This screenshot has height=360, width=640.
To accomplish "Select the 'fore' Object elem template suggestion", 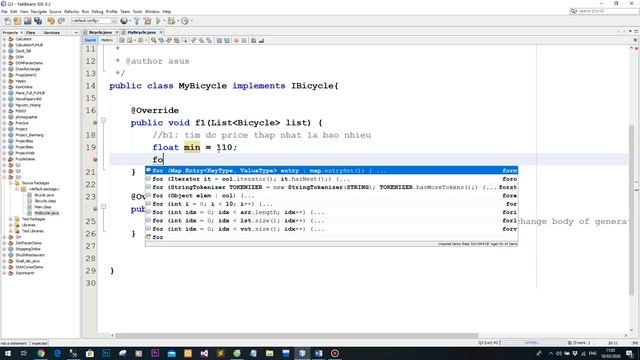I will point(331,196).
